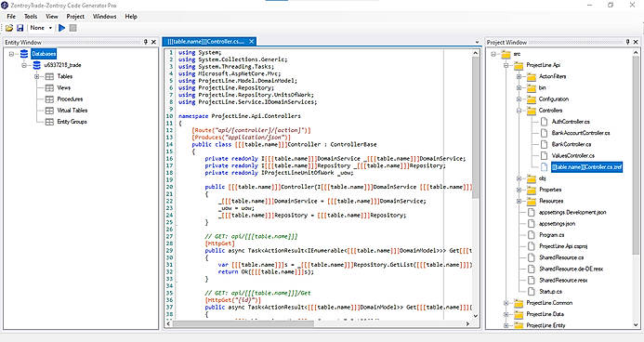Select Views in Entity Window
Image resolution: width=644 pixels, height=342 pixels.
pos(64,88)
